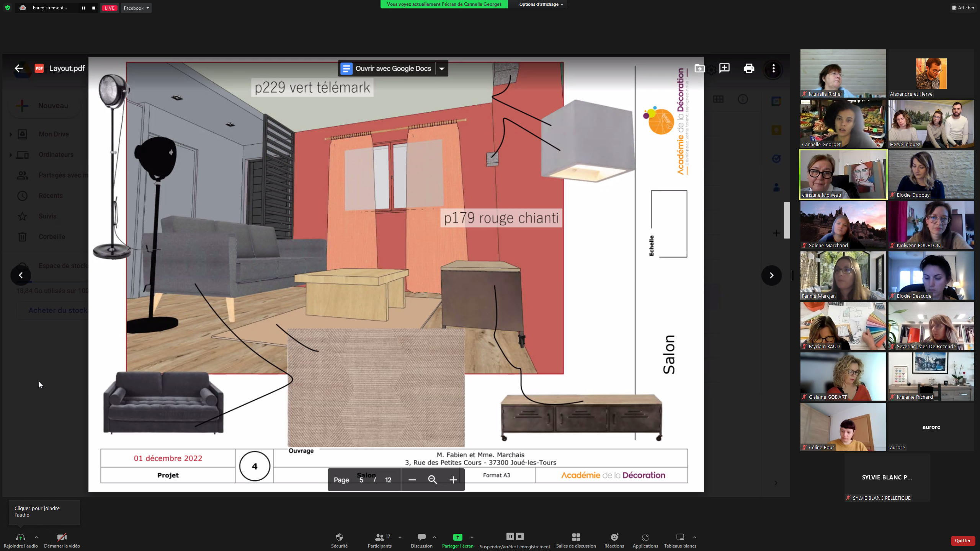980x551 pixels.
Task: Click Partager l'écran share button
Action: click(x=457, y=540)
